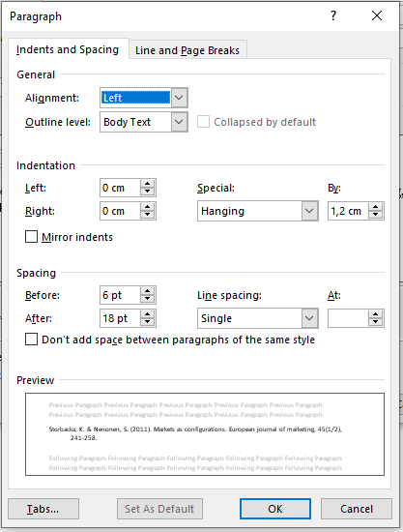Viewport: 403px width, 532px height.
Task: Decrease the By value with down arrow
Action: pos(376,215)
